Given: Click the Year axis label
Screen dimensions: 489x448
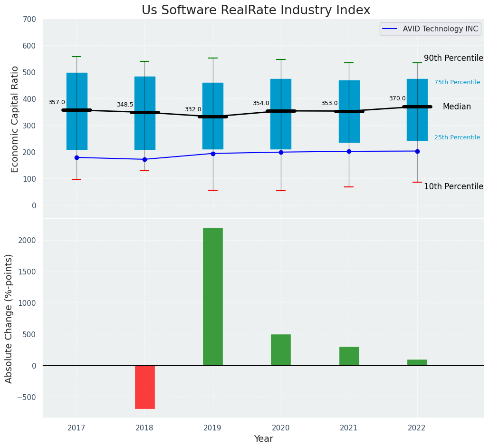Looking at the screenshot, I should pos(264,439).
